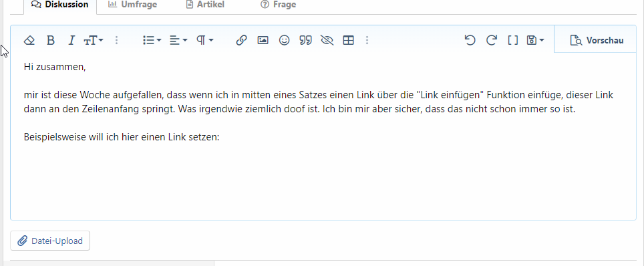Click the 'Hi zusammen,' line

coord(55,67)
